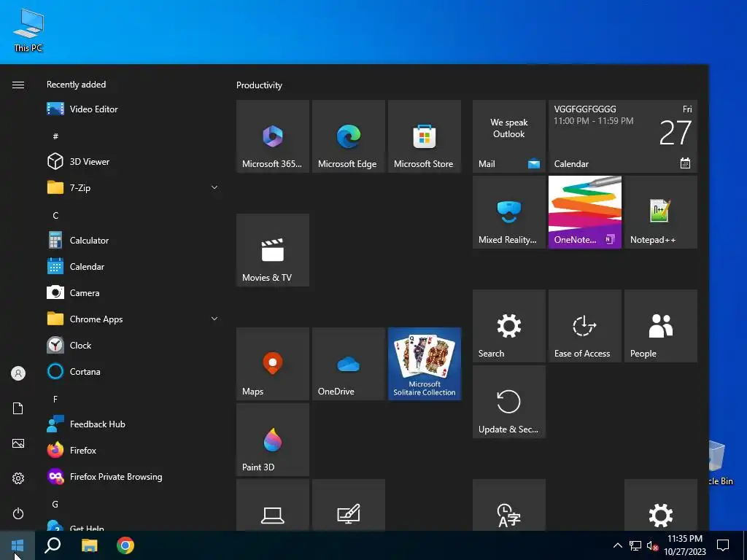Select the Recycle Bin desktop icon

point(721,463)
